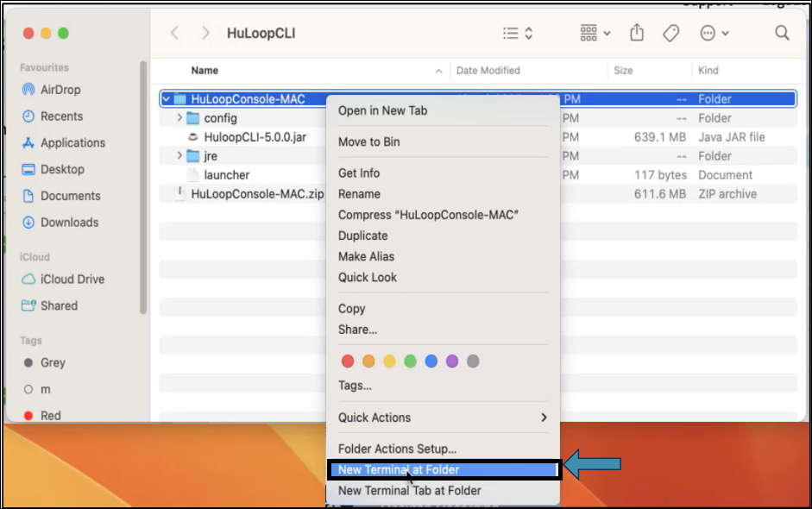Apply the red colour tag dot

[x=348, y=361]
